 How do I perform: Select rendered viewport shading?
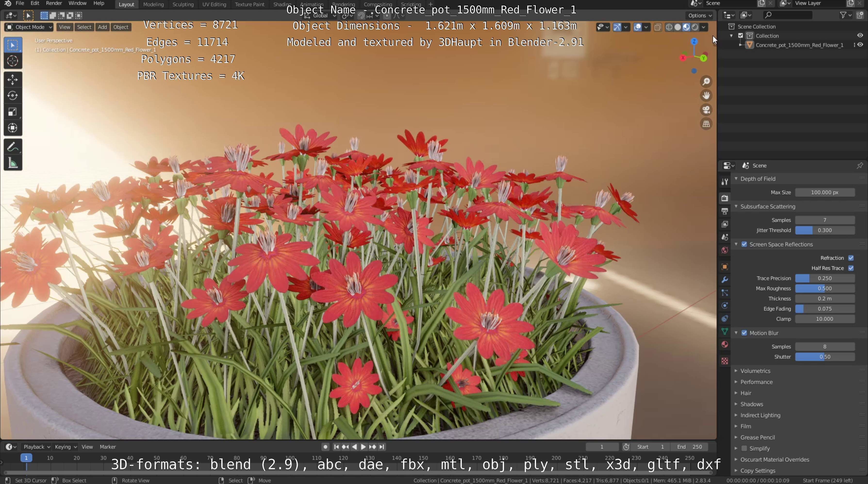(x=695, y=27)
